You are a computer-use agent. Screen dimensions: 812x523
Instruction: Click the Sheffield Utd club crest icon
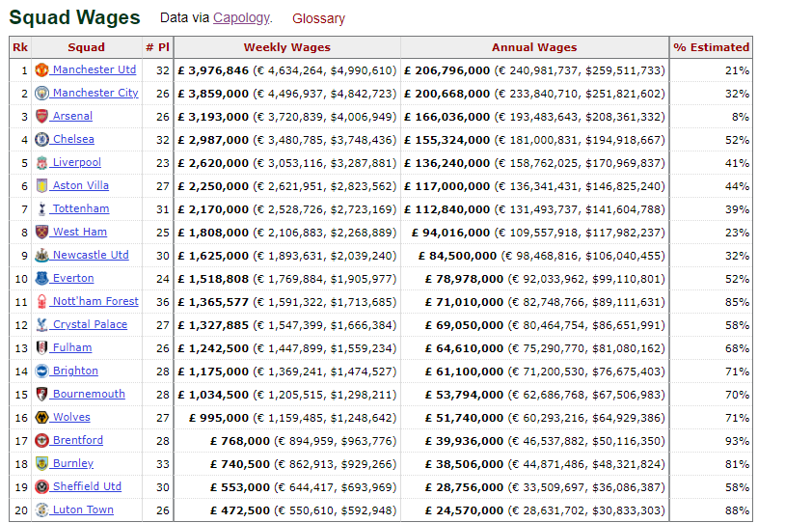[41, 486]
